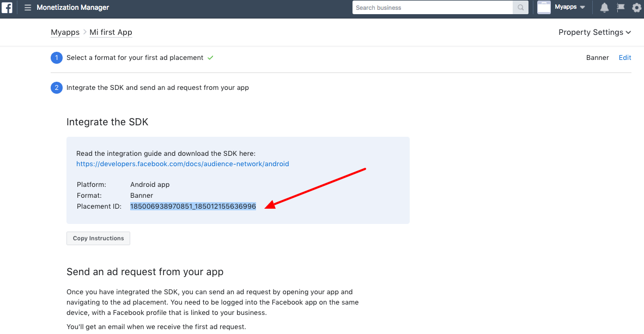Click the Banner value beside Format
Viewport: 644px width, 334px height.
[142, 196]
